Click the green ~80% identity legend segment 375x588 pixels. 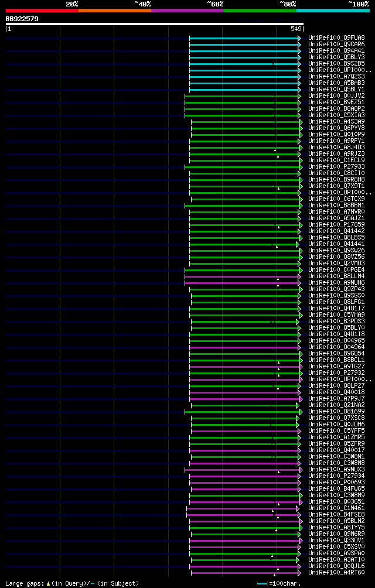pyautogui.click(x=260, y=11)
